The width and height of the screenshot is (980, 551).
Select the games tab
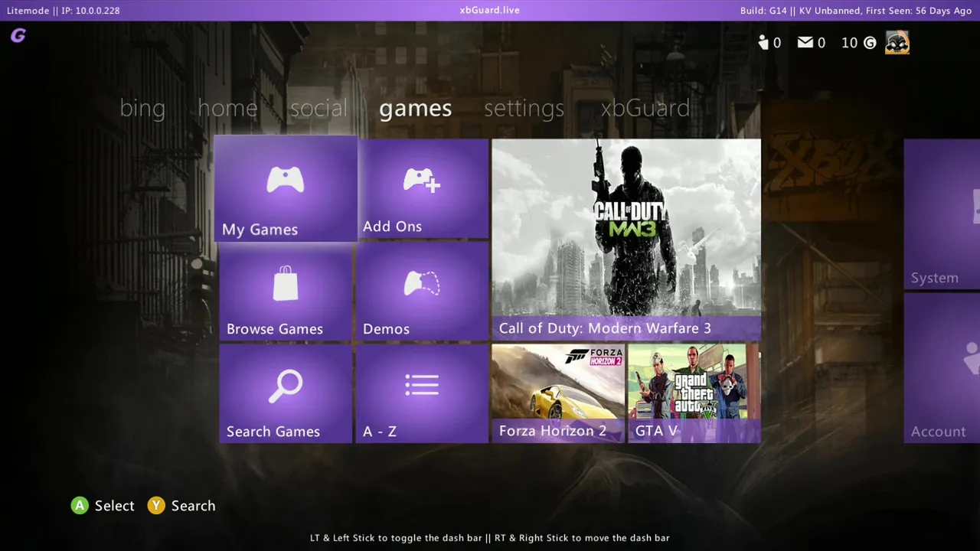tap(416, 109)
